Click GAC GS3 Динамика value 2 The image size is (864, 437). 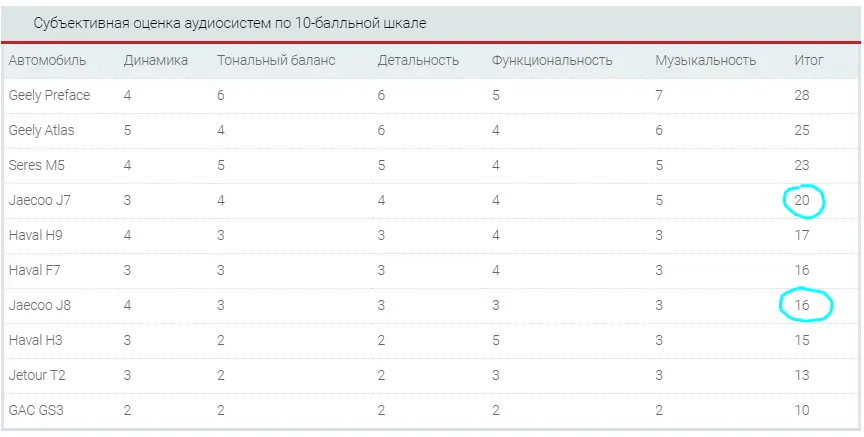point(127,411)
